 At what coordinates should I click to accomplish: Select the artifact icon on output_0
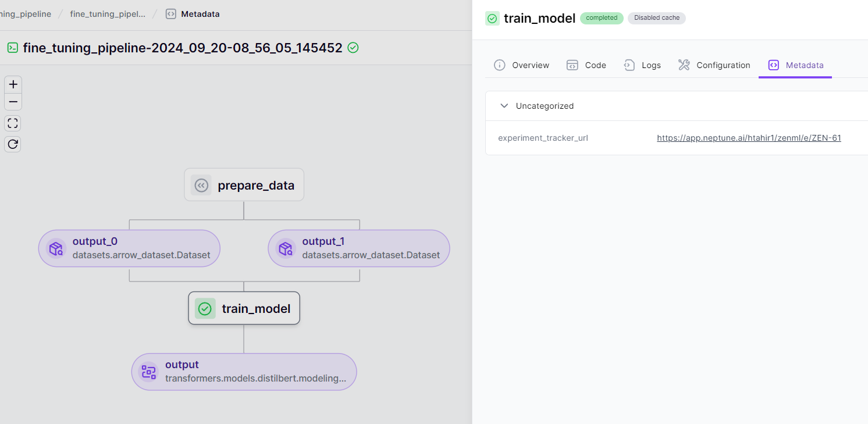pos(56,248)
